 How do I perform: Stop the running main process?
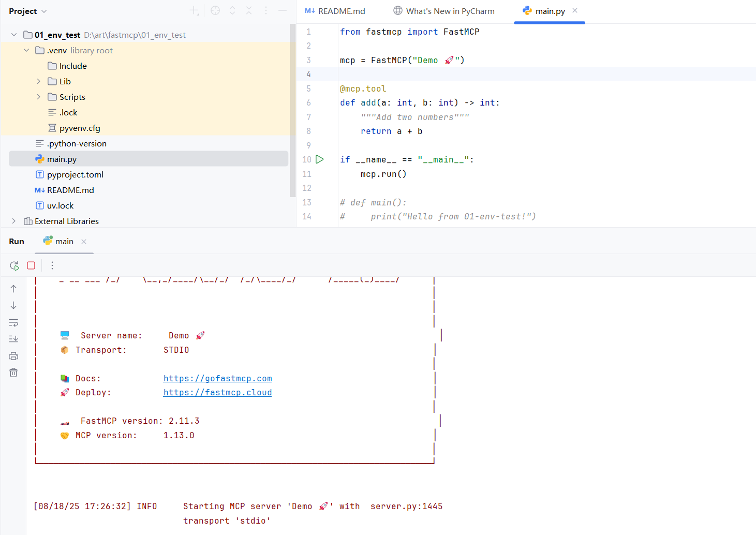pos(31,265)
